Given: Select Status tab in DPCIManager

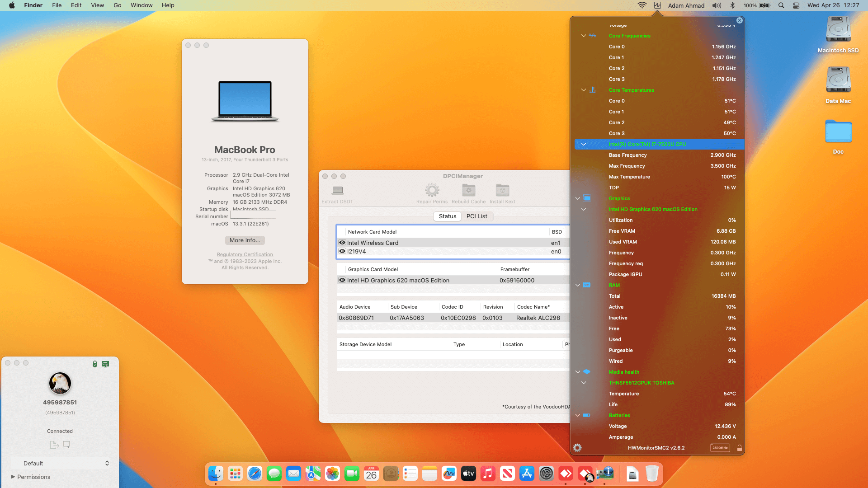Looking at the screenshot, I should tap(448, 216).
